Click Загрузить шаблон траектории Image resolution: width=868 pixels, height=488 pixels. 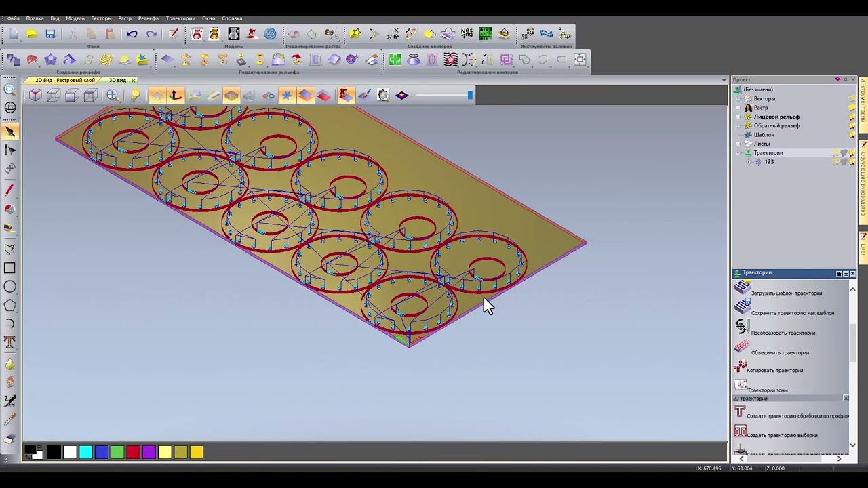(786, 293)
